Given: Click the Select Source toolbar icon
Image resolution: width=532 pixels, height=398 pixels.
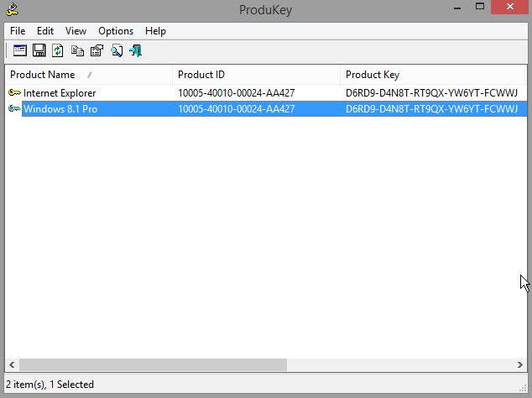Looking at the screenshot, I should tap(20, 50).
